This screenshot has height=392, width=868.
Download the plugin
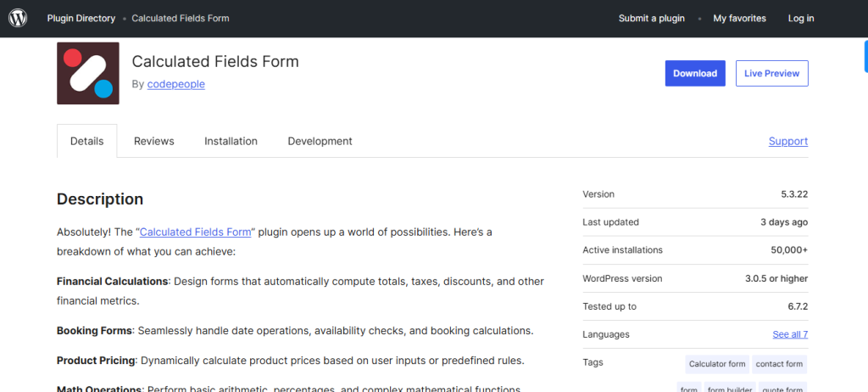695,73
